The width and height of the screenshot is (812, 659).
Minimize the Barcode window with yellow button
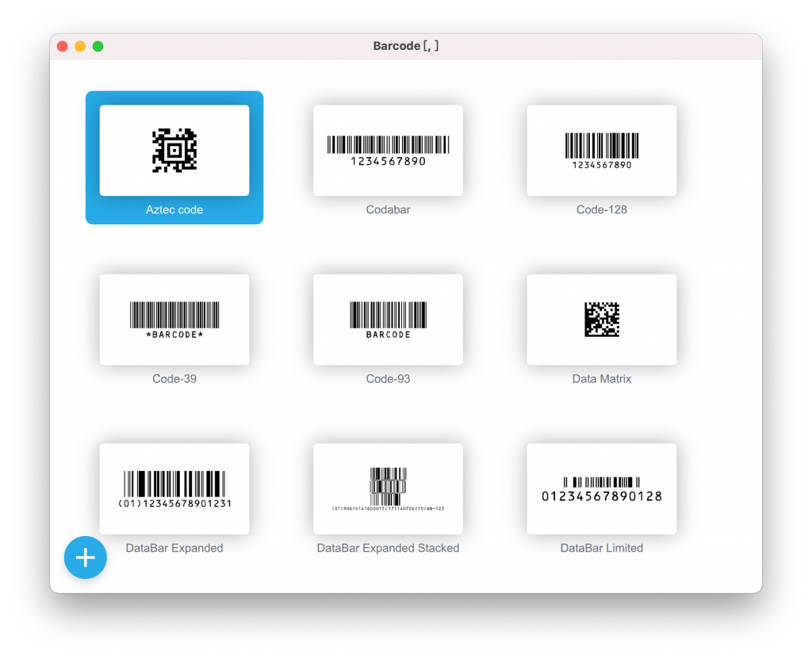[x=80, y=46]
